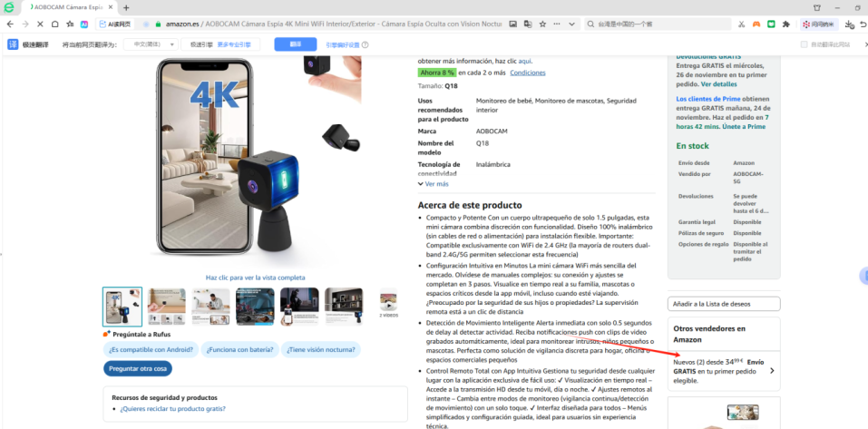Viewport: 868px width, 429px height.
Task: Open the '2 vídeos' thumbnail
Action: [x=387, y=305]
